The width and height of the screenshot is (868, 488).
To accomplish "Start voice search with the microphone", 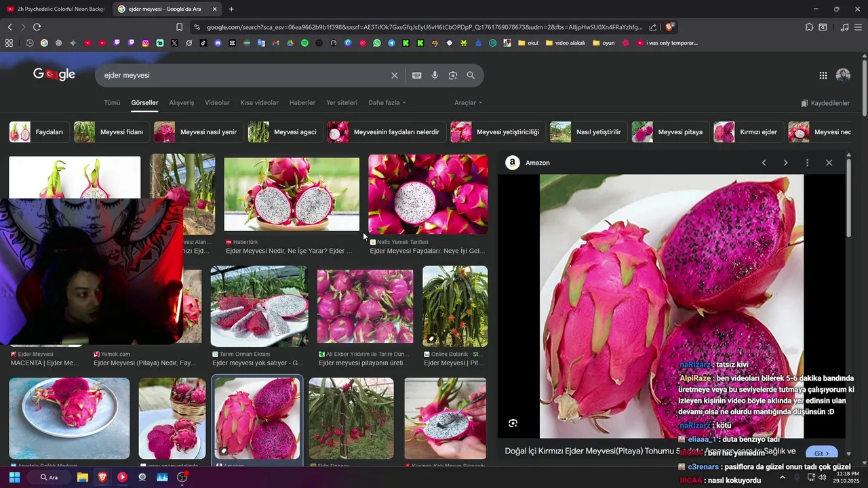I will click(435, 75).
